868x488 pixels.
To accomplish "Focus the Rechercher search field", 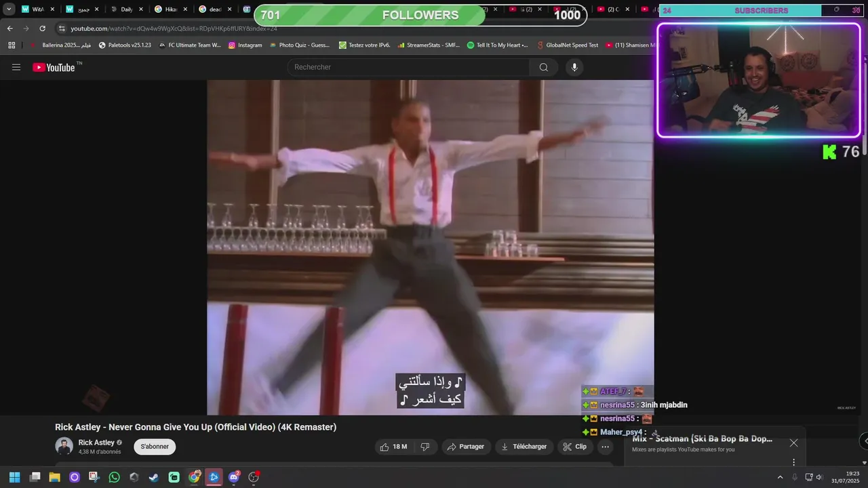I will pyautogui.click(x=409, y=67).
